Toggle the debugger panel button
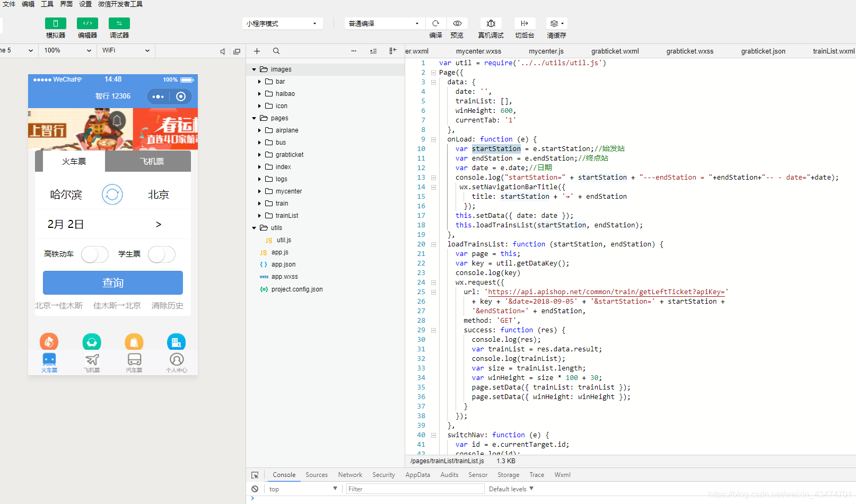 click(x=119, y=23)
